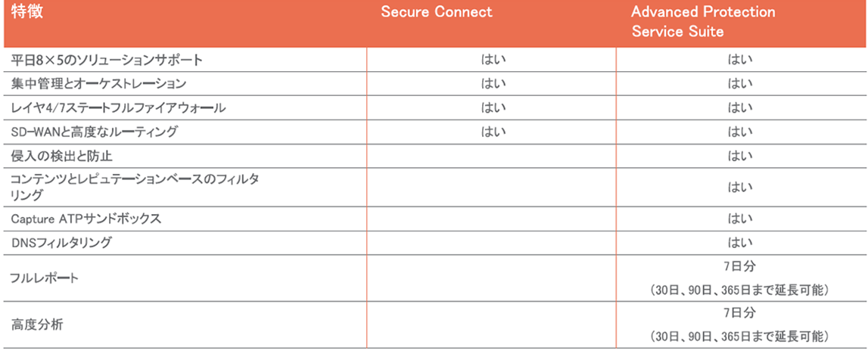Select the Capture ATPサンドボックス row label

86,219
